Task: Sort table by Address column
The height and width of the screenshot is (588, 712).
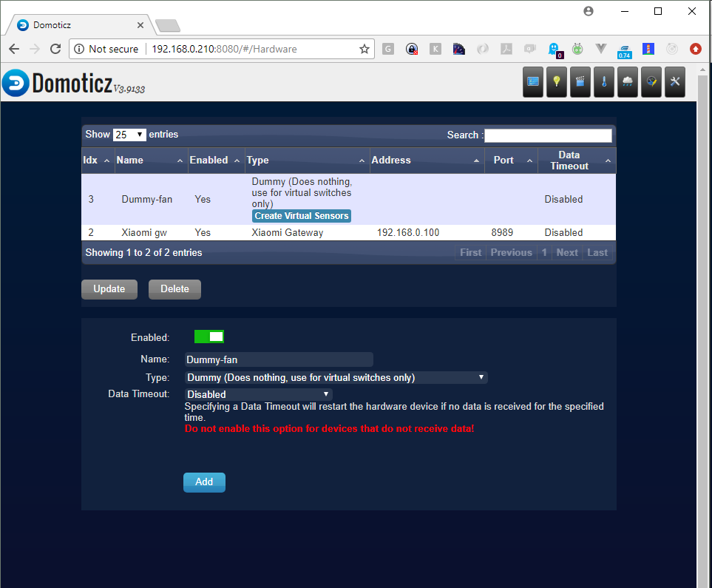Action: [427, 160]
